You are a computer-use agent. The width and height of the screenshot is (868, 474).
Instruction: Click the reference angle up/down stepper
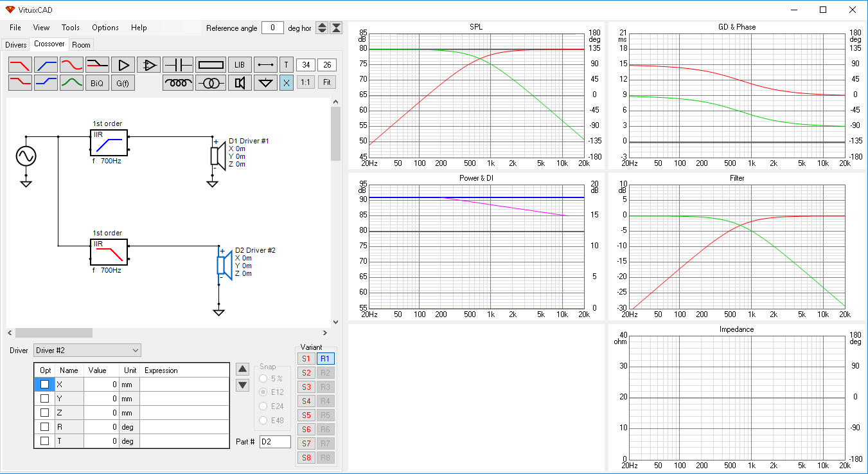click(x=322, y=28)
